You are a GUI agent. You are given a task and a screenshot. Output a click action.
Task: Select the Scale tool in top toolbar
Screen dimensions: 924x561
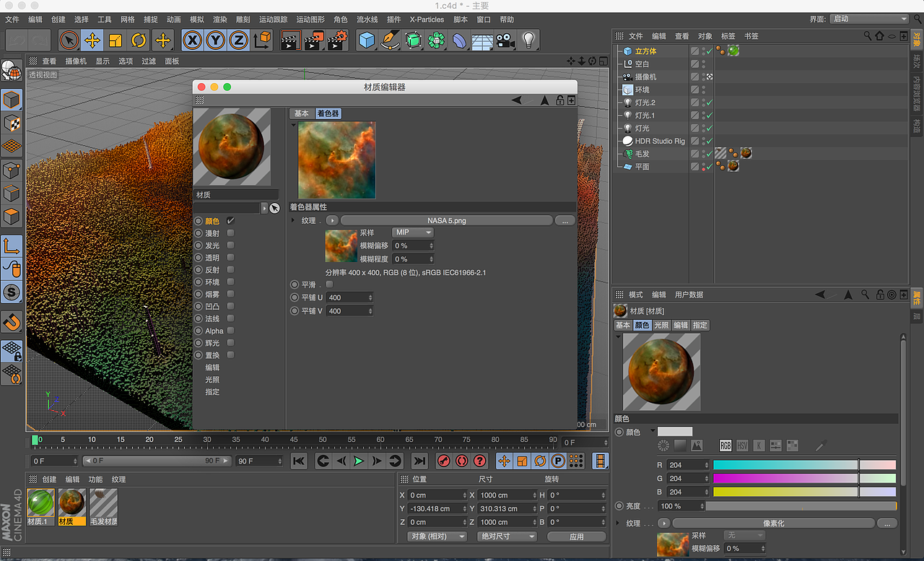[115, 40]
